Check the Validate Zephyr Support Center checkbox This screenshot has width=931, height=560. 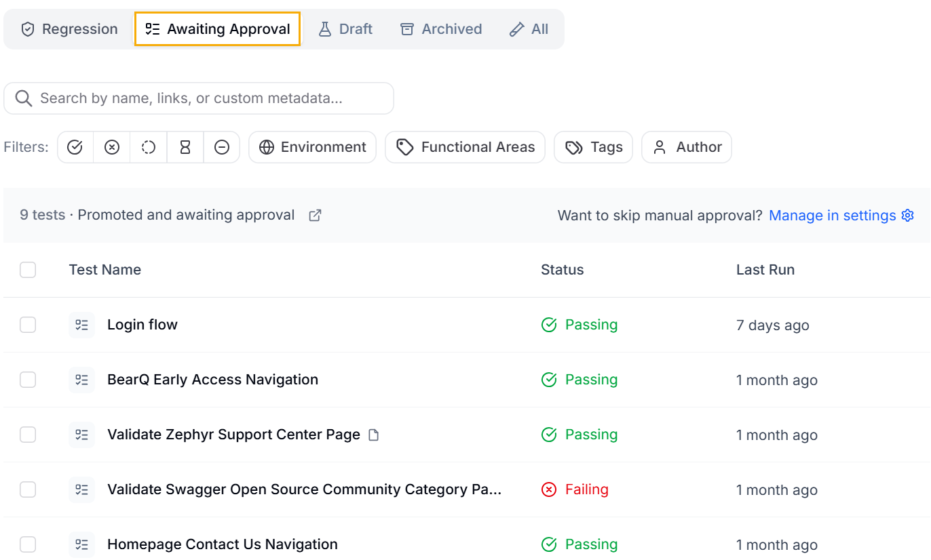coord(28,435)
